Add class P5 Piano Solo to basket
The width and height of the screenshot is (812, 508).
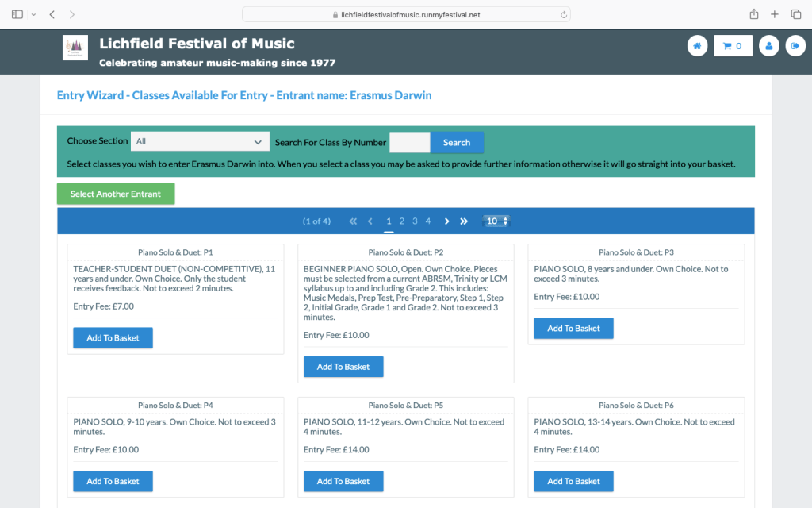coord(343,481)
